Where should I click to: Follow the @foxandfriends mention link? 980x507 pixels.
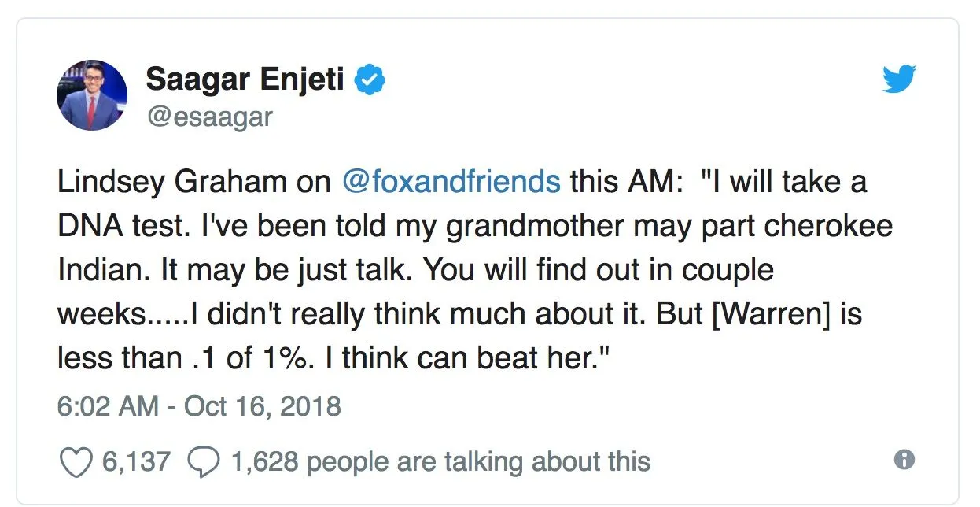451,182
